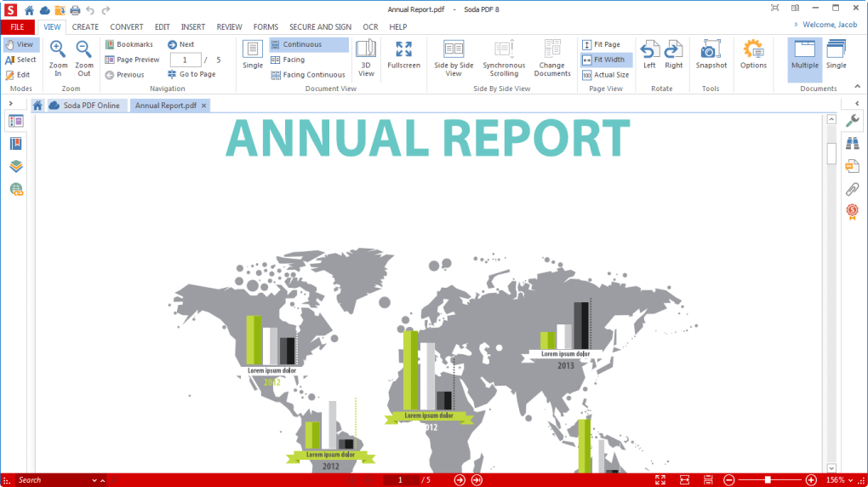This screenshot has width=868, height=487.
Task: Click the zoom slider in status bar
Action: 768,480
